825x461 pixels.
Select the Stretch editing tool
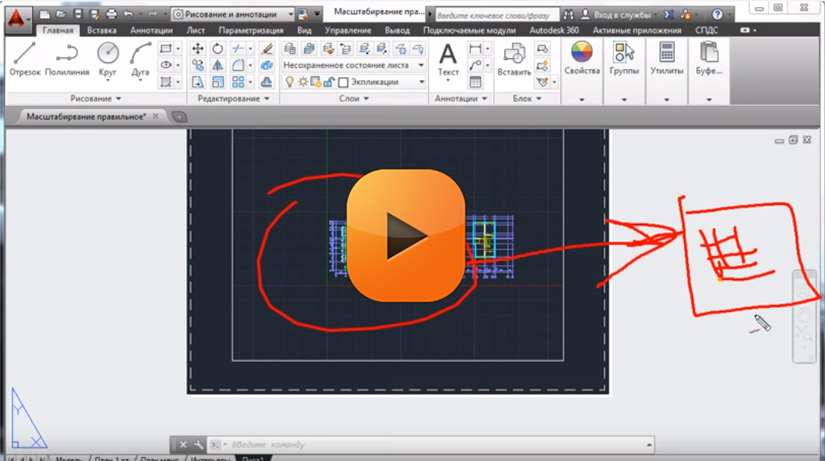coord(198,82)
